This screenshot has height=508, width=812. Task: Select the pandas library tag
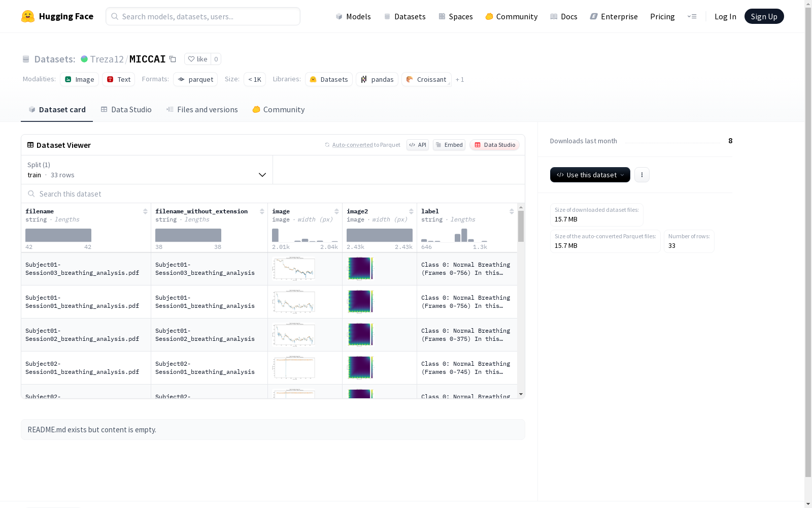(377, 79)
